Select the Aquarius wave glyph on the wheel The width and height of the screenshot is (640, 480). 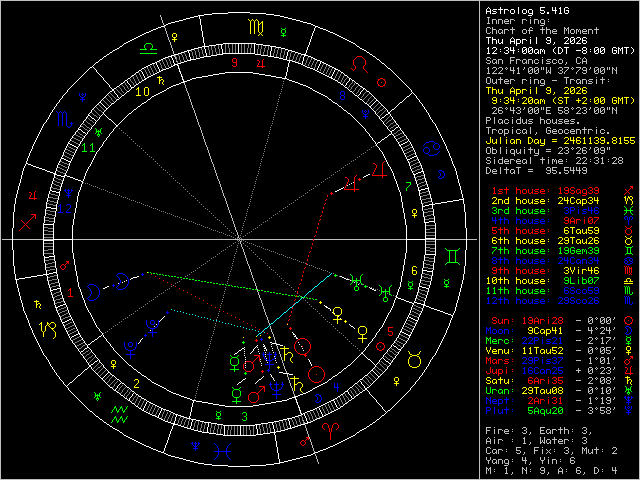coord(119,411)
